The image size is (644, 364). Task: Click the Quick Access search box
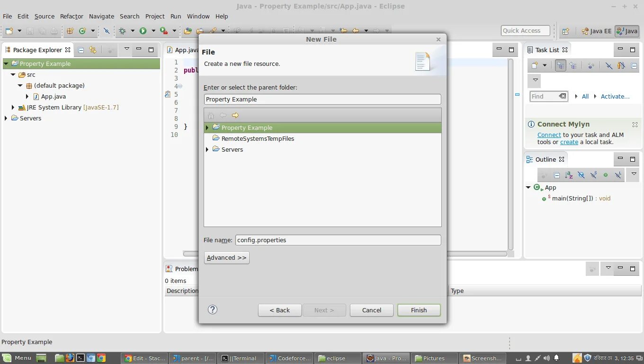(x=526, y=31)
